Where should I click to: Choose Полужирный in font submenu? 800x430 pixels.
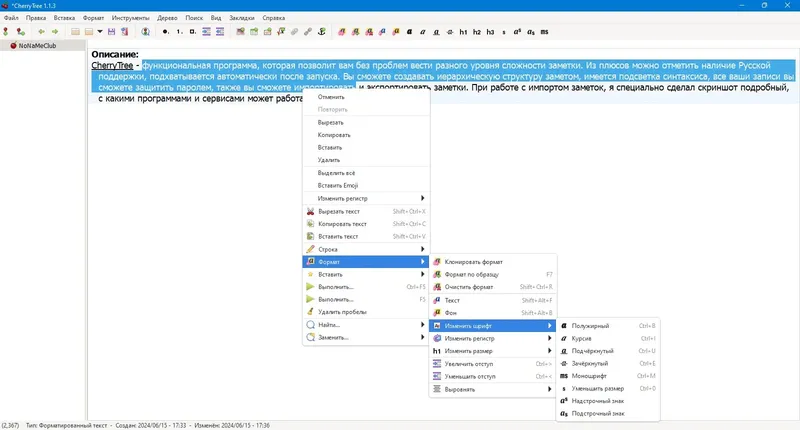pos(608,325)
